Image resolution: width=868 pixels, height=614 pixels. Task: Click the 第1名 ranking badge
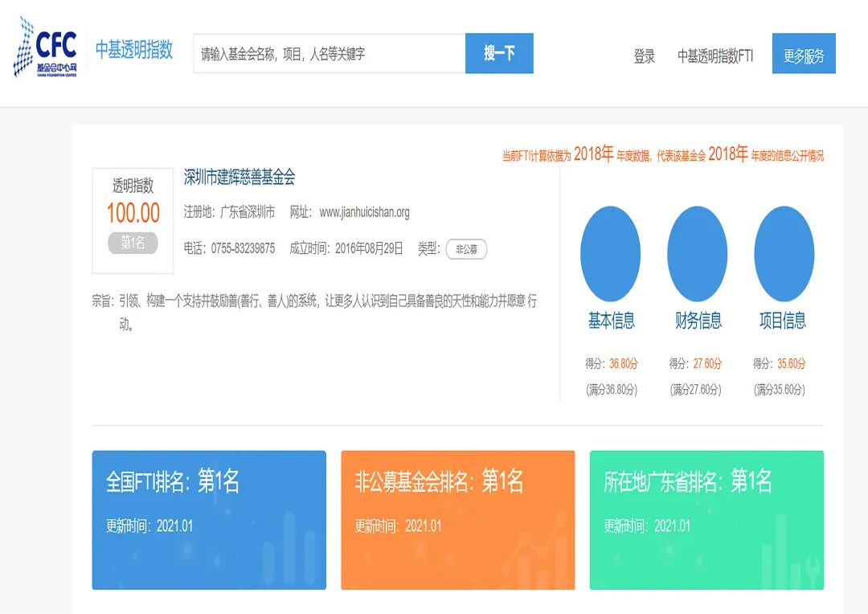pos(131,245)
